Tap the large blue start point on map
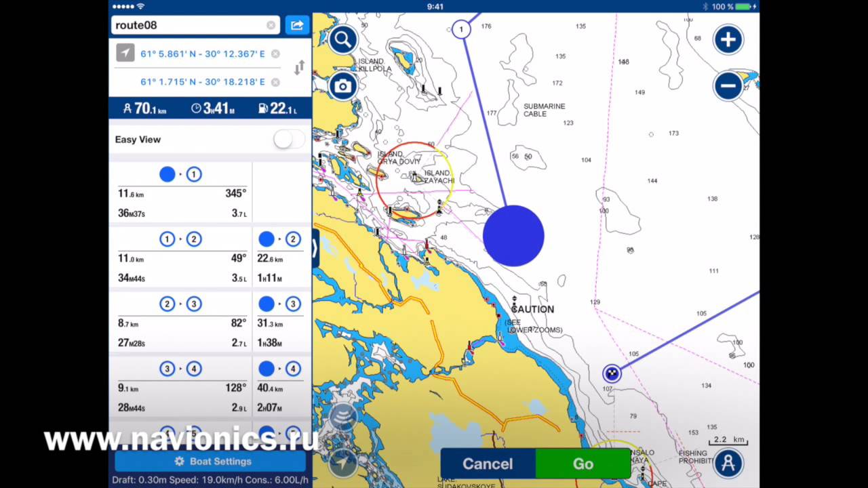 point(513,236)
